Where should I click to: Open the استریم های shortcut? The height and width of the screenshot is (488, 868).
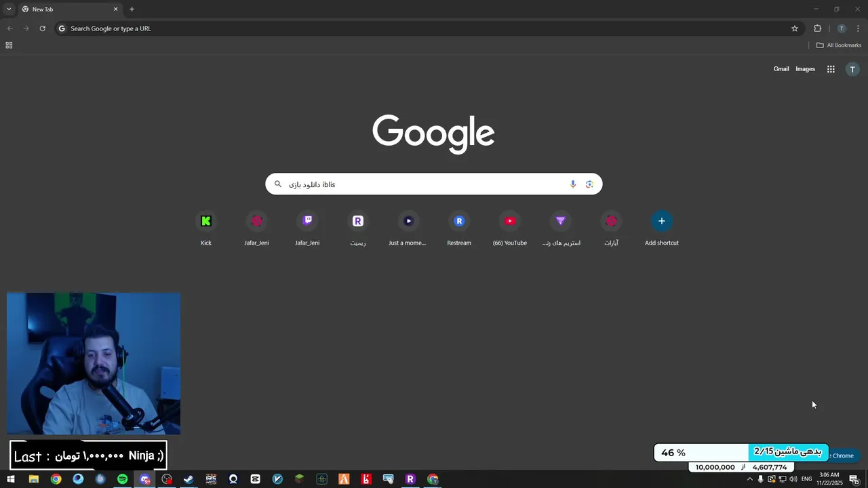tap(560, 228)
